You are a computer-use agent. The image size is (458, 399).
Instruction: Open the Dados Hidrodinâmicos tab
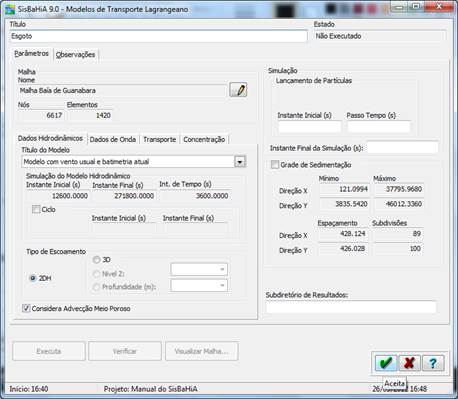coord(50,138)
